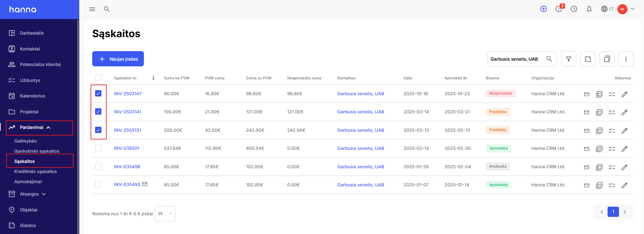
Task: Open Projektai in the sidebar
Action: coord(29,112)
